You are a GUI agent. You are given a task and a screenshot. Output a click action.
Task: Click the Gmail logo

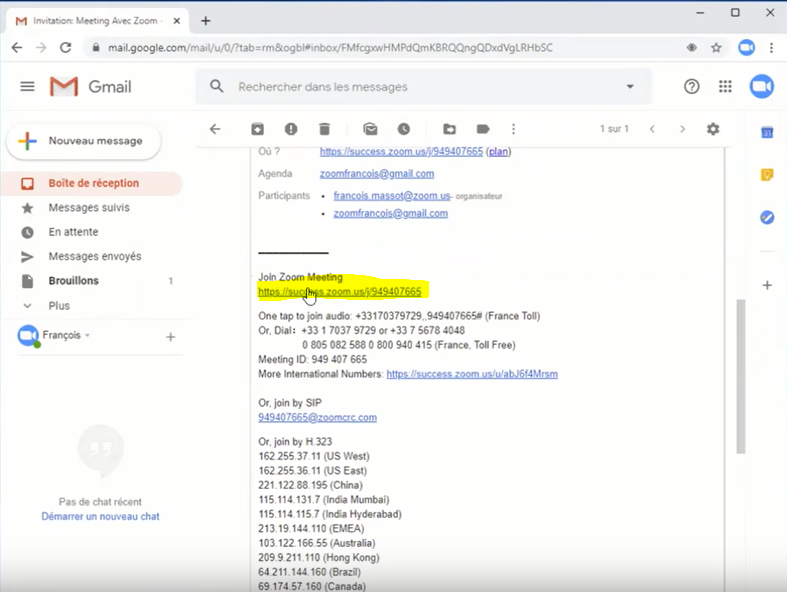pyautogui.click(x=90, y=87)
